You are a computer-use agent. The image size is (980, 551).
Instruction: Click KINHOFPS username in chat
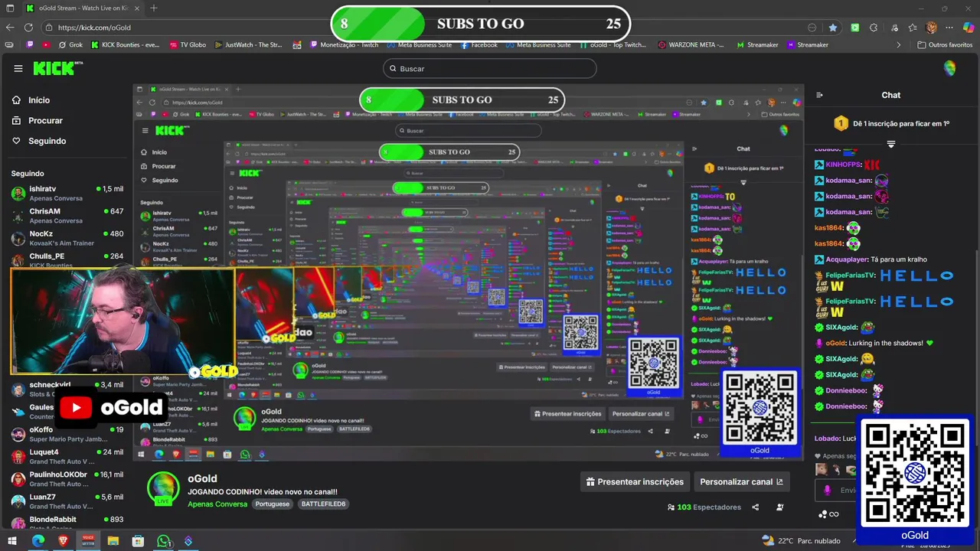pos(844,165)
